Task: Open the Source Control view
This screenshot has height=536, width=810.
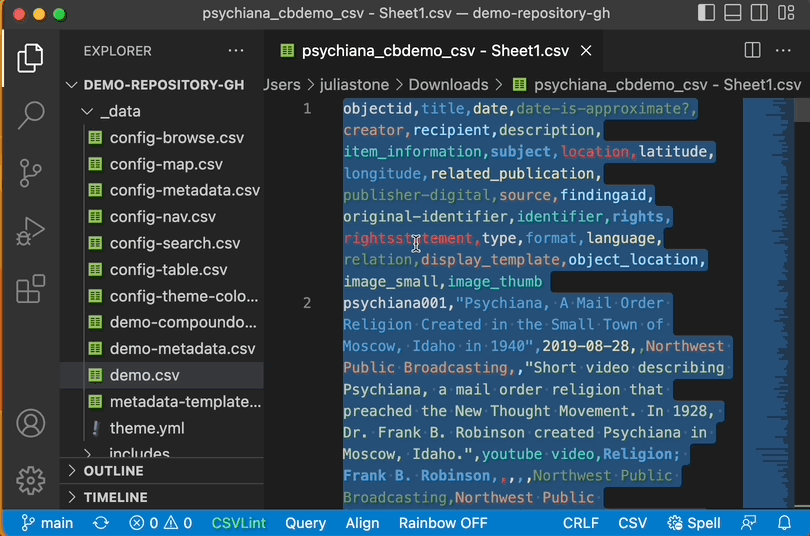Action: [30, 173]
